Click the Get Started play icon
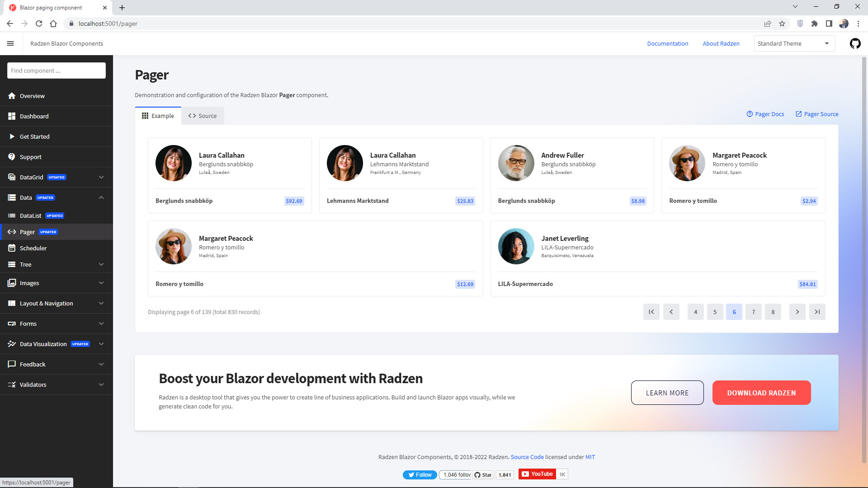Image resolution: width=868 pixels, height=488 pixels. pos(12,136)
